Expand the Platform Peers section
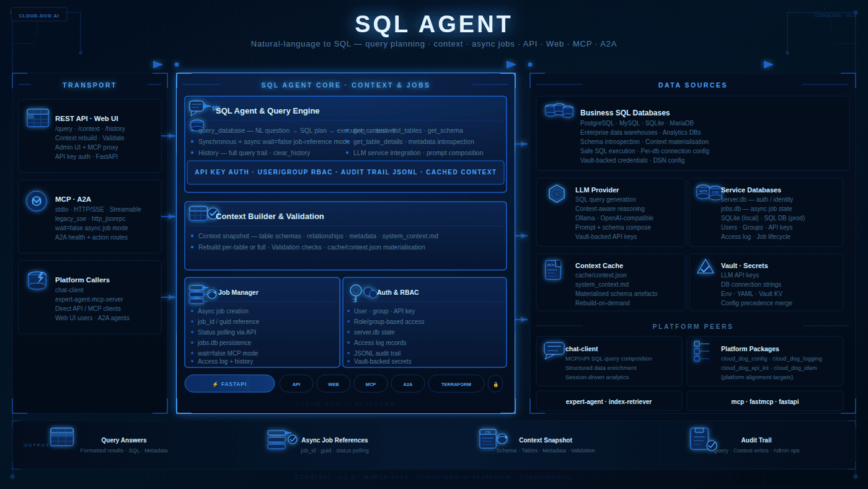The width and height of the screenshot is (868, 489). click(693, 326)
